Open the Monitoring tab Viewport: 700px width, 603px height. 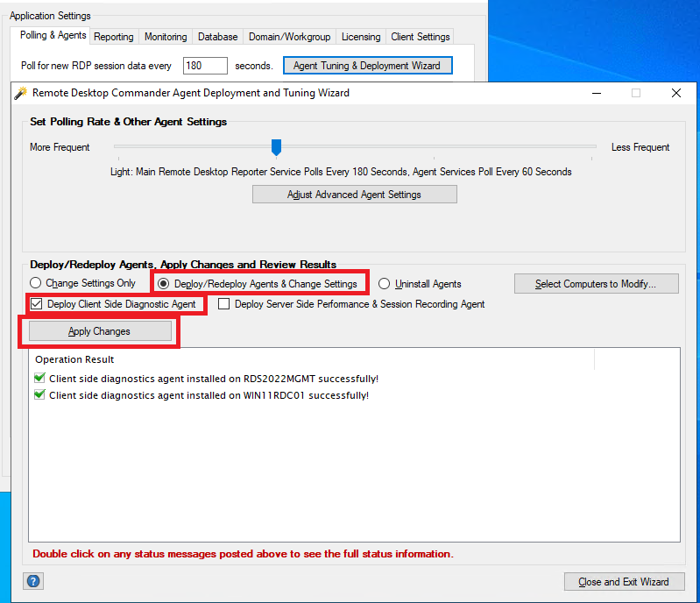click(x=166, y=37)
